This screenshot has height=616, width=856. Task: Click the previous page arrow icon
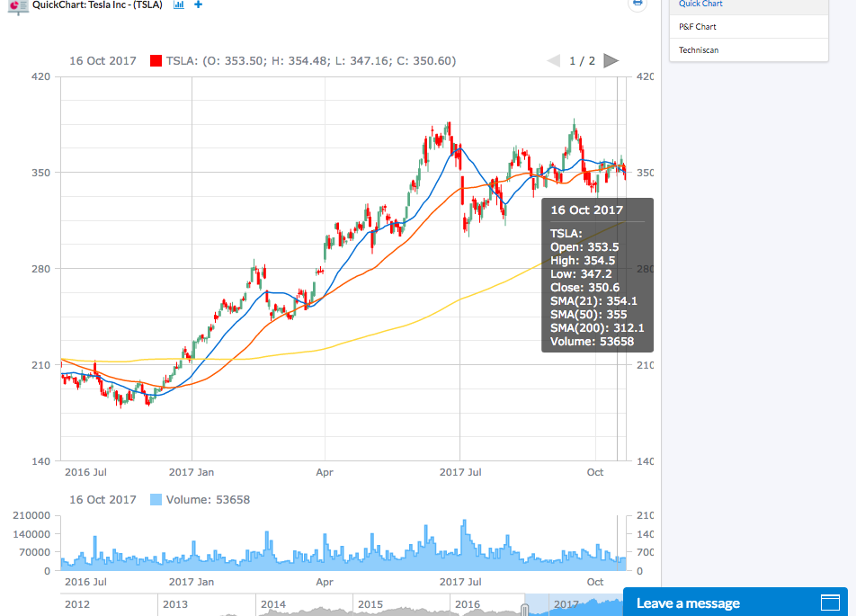[554, 60]
